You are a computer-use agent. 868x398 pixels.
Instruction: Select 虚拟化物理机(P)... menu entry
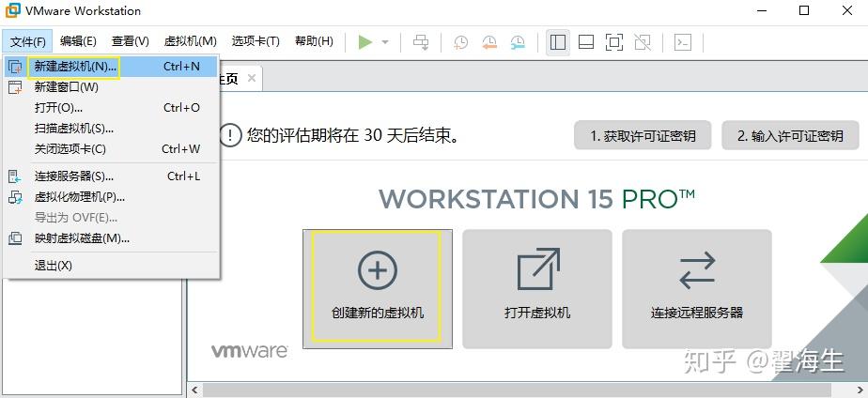click(x=111, y=197)
